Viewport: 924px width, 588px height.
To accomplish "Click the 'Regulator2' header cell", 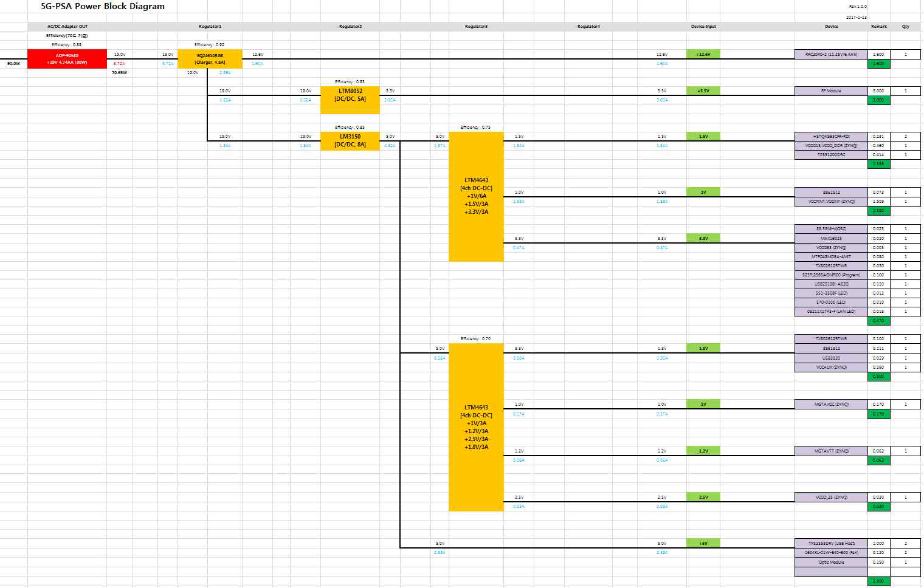I will [x=350, y=27].
